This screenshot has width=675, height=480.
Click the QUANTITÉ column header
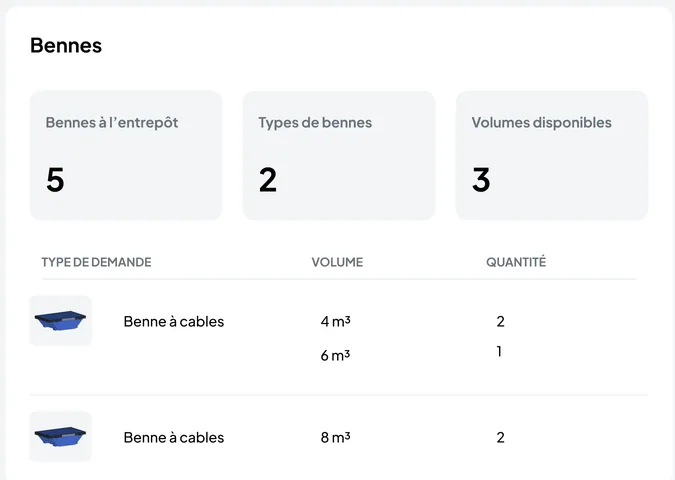click(516, 262)
